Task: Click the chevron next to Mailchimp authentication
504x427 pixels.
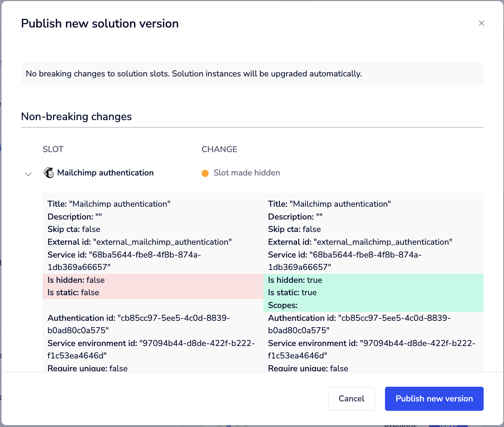Action: 28,174
